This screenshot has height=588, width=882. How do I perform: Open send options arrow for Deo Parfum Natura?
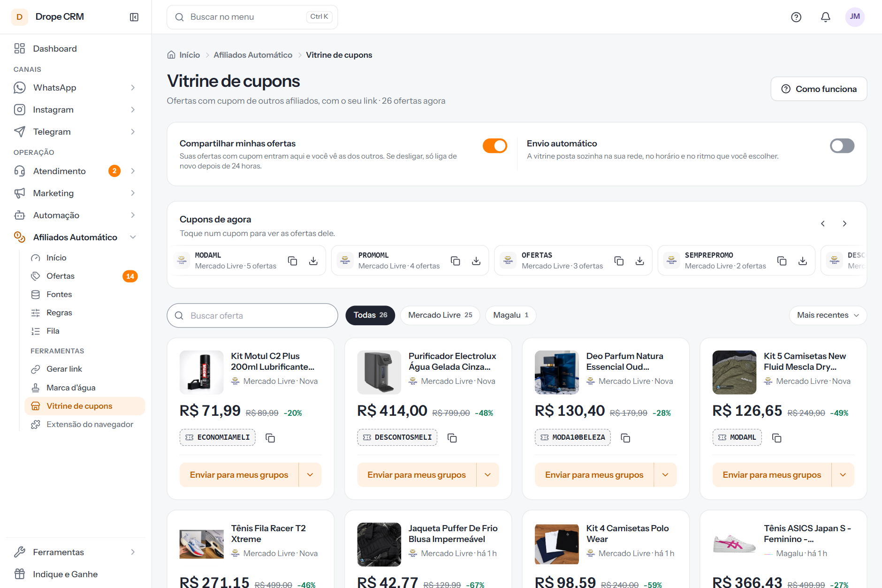[665, 475]
